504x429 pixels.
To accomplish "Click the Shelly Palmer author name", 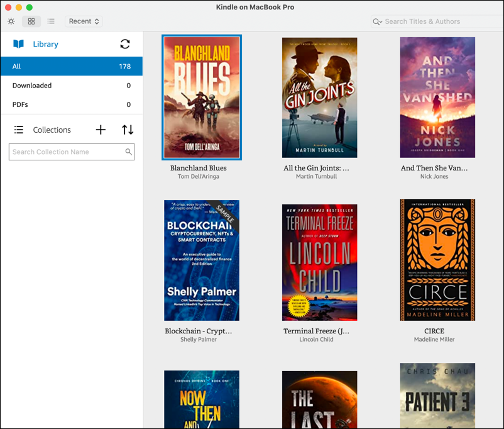I will (199, 339).
